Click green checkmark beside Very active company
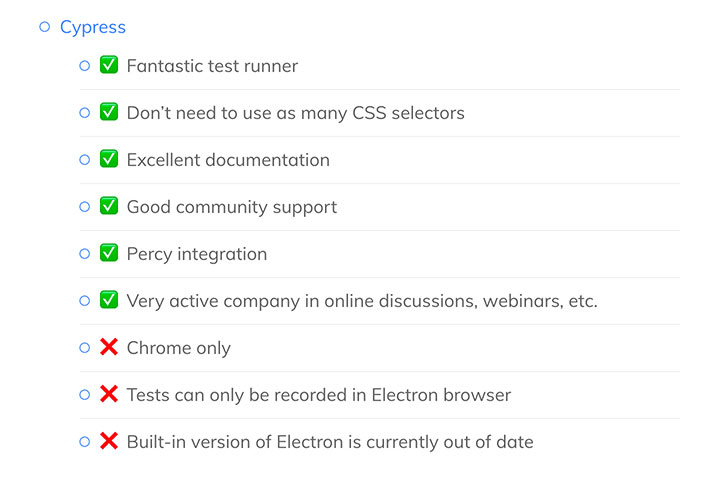Viewport: 715px width, 480px height. pyautogui.click(x=109, y=301)
